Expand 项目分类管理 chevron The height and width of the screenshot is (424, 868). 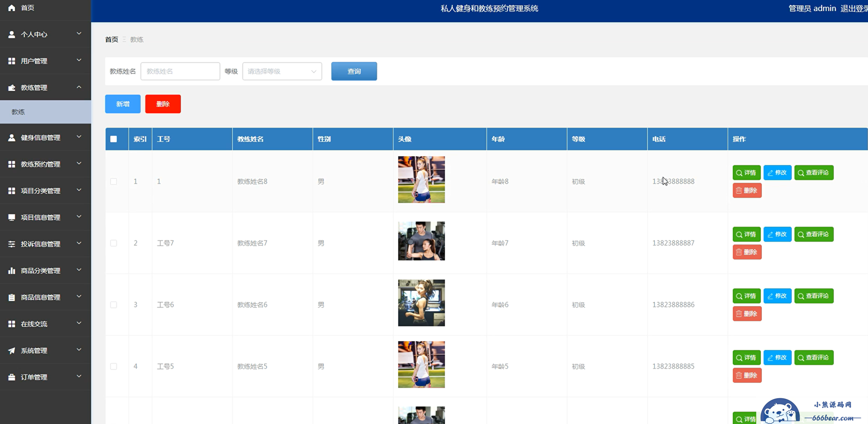click(79, 190)
